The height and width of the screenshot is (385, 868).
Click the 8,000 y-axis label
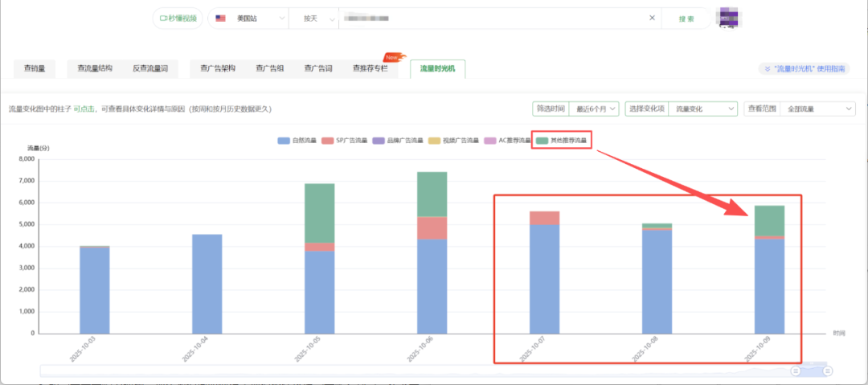[x=27, y=159]
